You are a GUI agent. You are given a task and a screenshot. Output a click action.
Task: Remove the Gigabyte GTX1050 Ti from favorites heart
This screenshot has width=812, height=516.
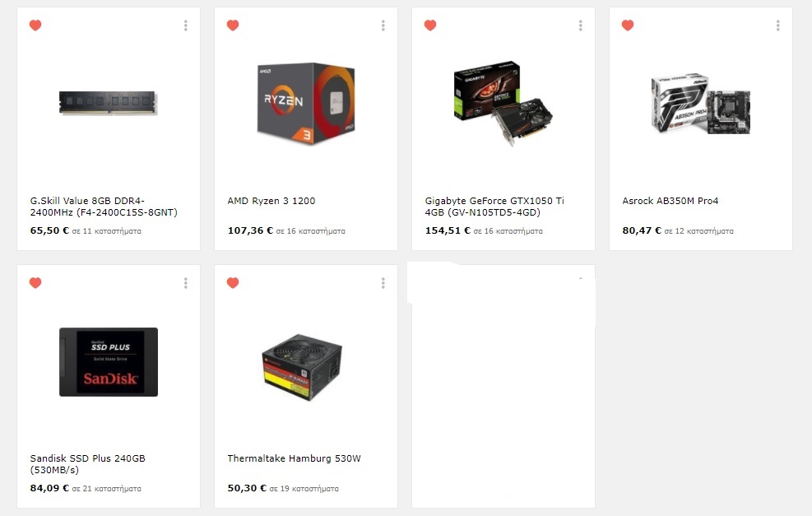click(x=430, y=25)
